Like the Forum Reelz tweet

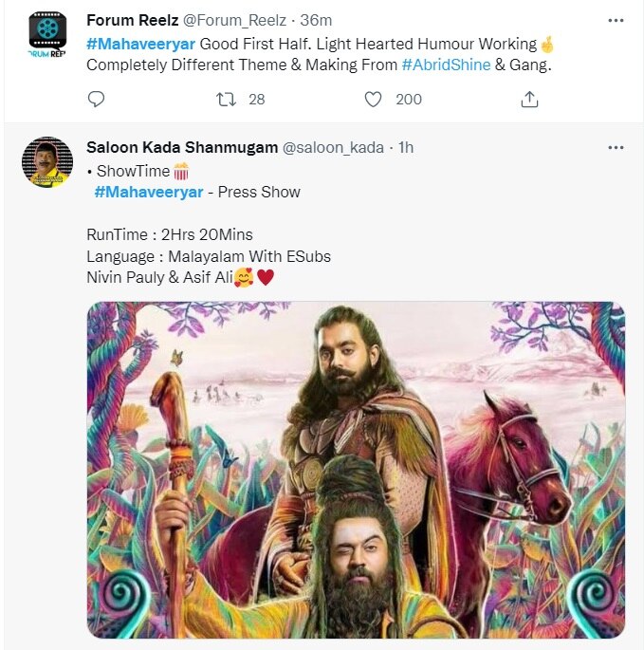tap(374, 99)
